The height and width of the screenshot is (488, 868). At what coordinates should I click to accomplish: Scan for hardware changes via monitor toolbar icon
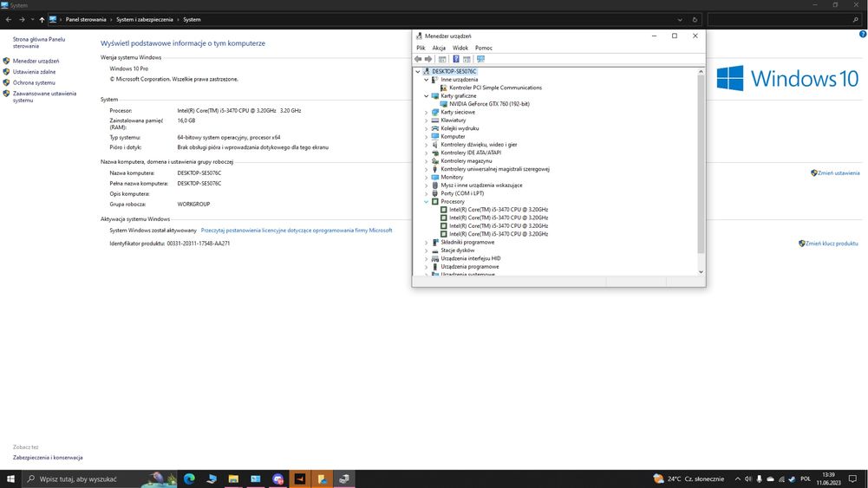point(480,59)
